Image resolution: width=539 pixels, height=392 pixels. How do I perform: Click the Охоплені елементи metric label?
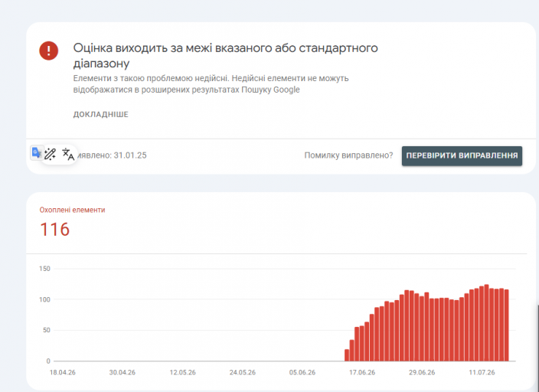tap(72, 210)
